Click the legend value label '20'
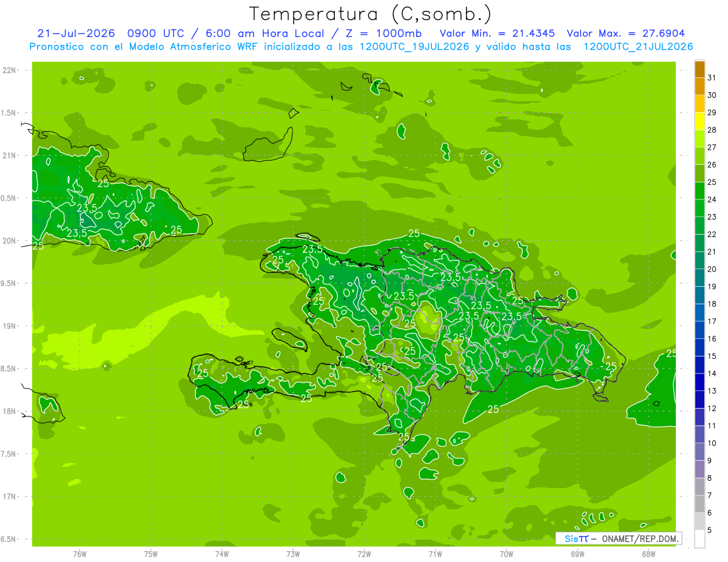The image size is (728, 562). tap(712, 269)
